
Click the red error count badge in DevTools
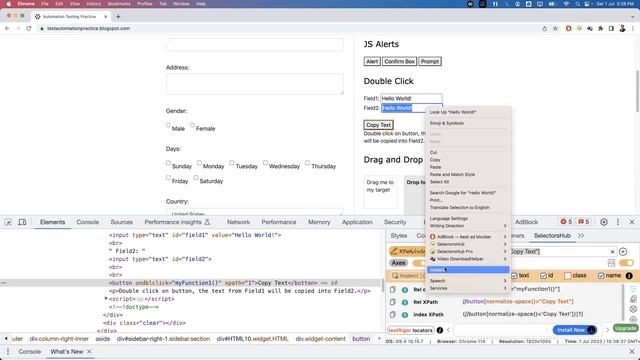[566, 222]
